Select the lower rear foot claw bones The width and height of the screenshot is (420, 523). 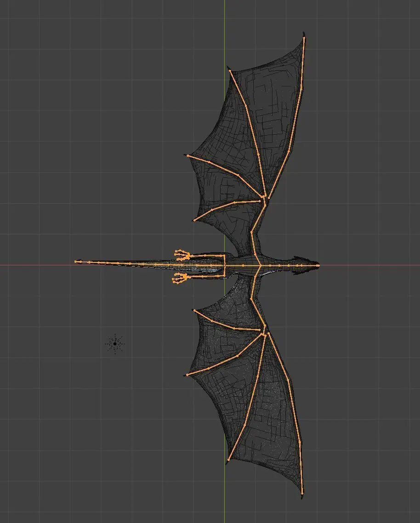181,278
